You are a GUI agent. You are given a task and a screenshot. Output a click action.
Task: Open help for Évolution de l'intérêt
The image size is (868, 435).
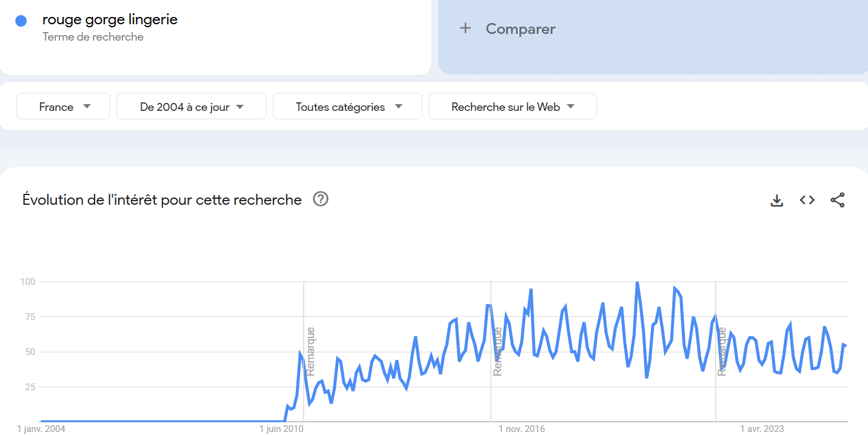coord(321,199)
